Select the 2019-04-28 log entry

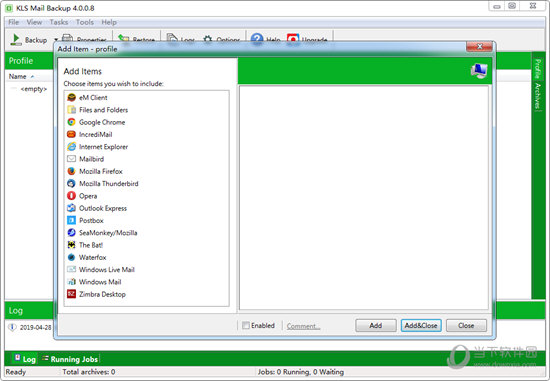(x=35, y=327)
